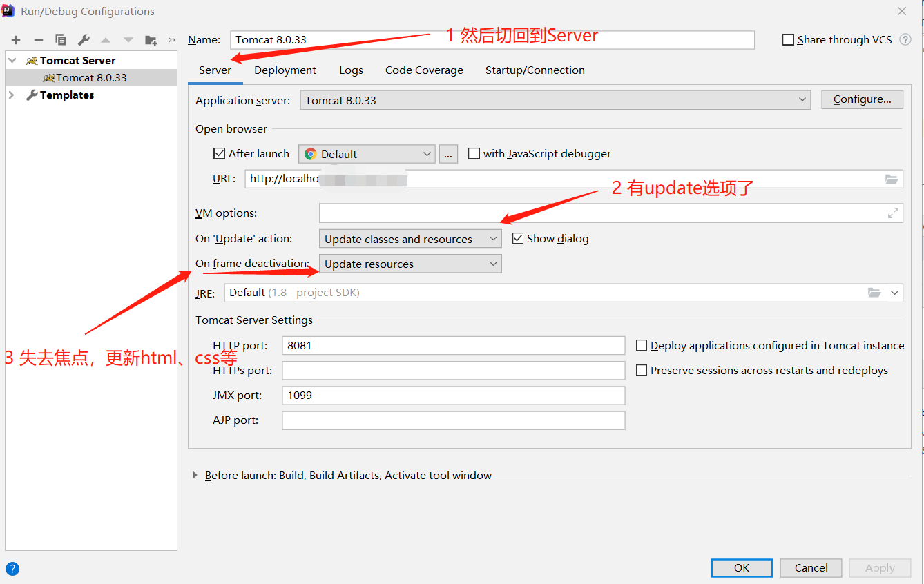Select Tomcat 8.0.33 configuration item
The image size is (924, 584).
tap(91, 78)
